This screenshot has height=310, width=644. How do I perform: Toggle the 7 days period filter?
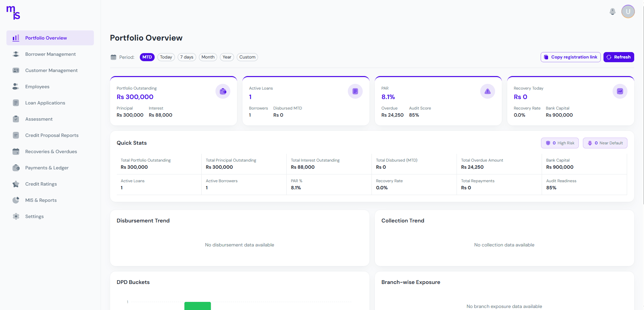tap(187, 57)
